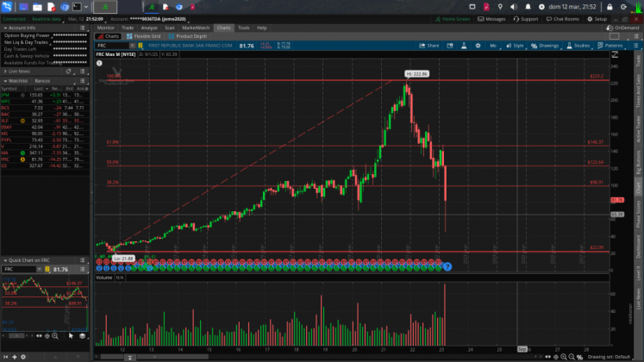The image size is (644, 362).
Task: Collapse the Watchlist section
Action: click(5, 81)
